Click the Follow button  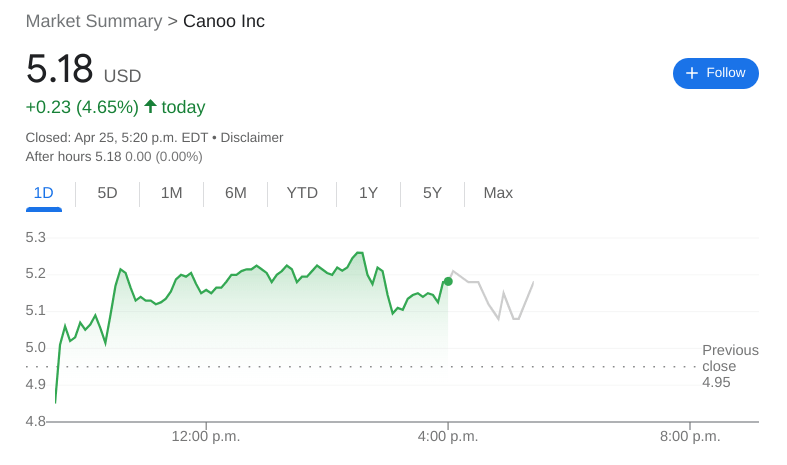(x=715, y=73)
